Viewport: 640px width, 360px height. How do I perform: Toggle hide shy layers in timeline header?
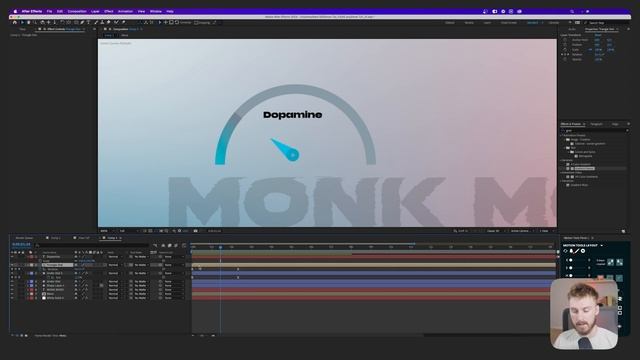point(163,246)
